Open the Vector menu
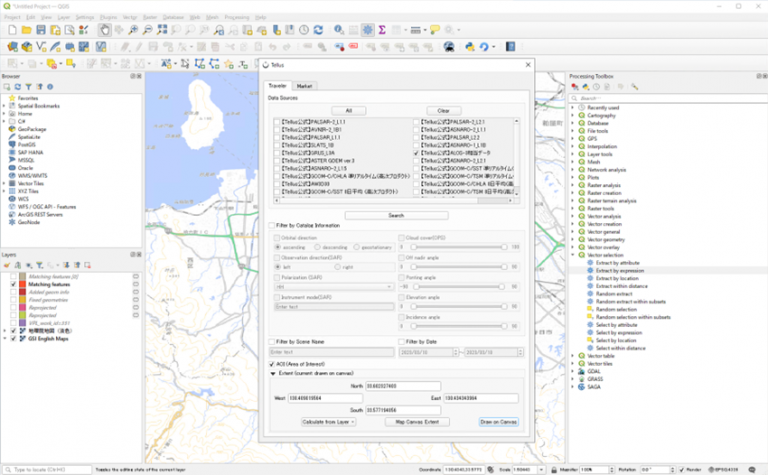Screen dimensions: 768x475 click(130, 17)
